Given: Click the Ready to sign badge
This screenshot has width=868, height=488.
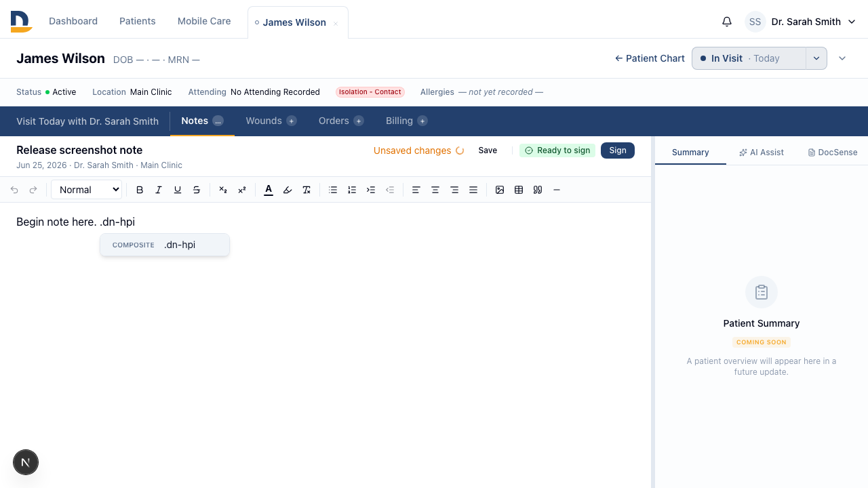Looking at the screenshot, I should point(557,150).
